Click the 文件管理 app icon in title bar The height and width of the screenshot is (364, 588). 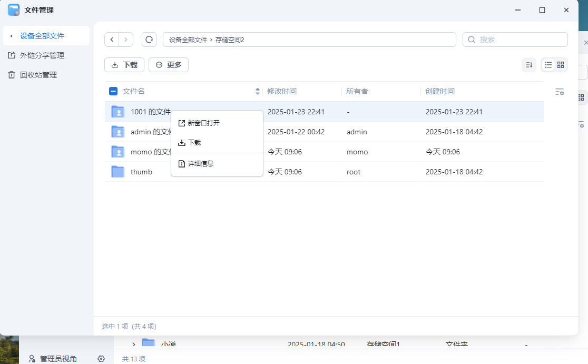pyautogui.click(x=14, y=10)
